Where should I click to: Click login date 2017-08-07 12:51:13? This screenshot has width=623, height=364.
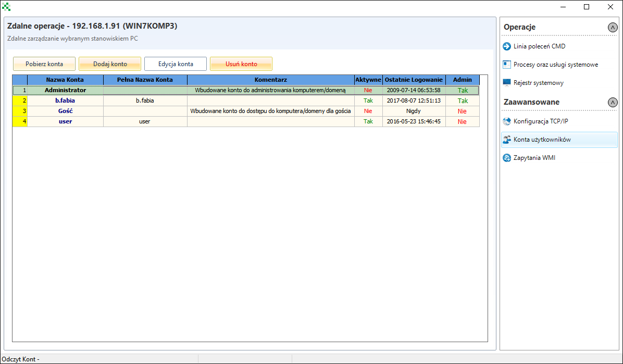pos(414,101)
